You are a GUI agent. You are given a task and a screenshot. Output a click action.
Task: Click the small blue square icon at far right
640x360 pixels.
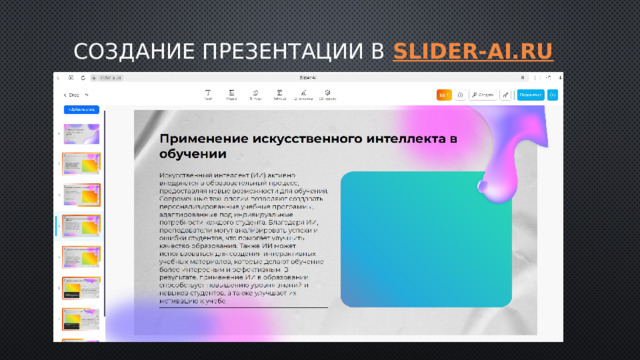(x=553, y=95)
